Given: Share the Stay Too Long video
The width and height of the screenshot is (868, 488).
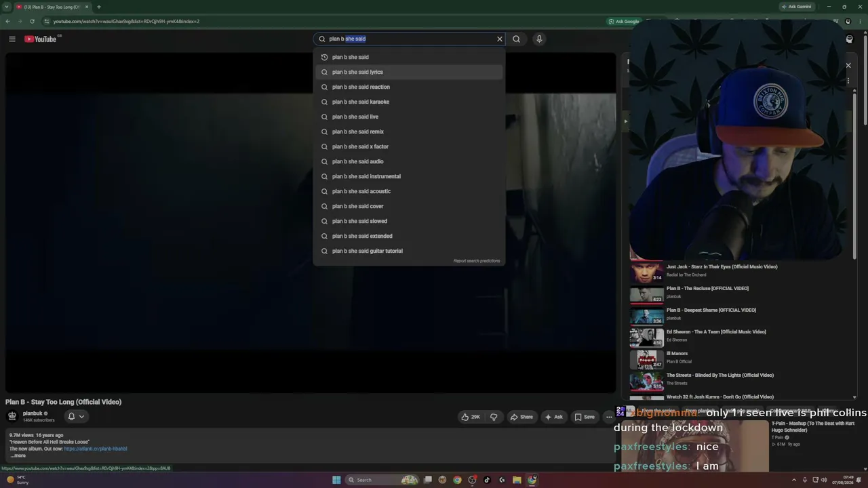Looking at the screenshot, I should (x=521, y=417).
